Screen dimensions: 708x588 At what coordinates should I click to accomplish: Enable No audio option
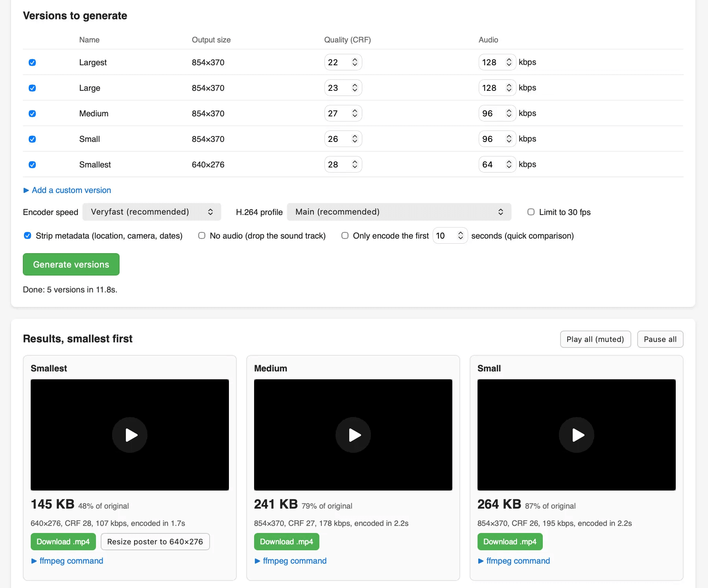click(202, 235)
